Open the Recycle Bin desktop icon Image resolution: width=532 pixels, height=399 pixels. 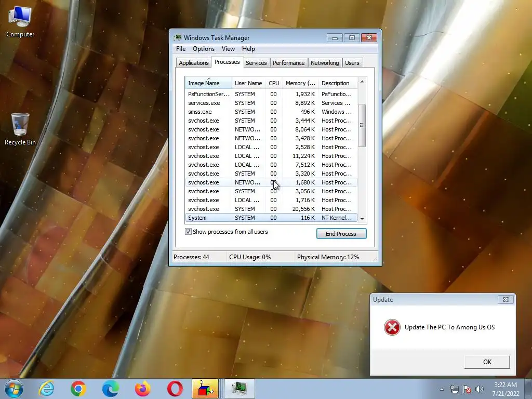click(x=20, y=129)
